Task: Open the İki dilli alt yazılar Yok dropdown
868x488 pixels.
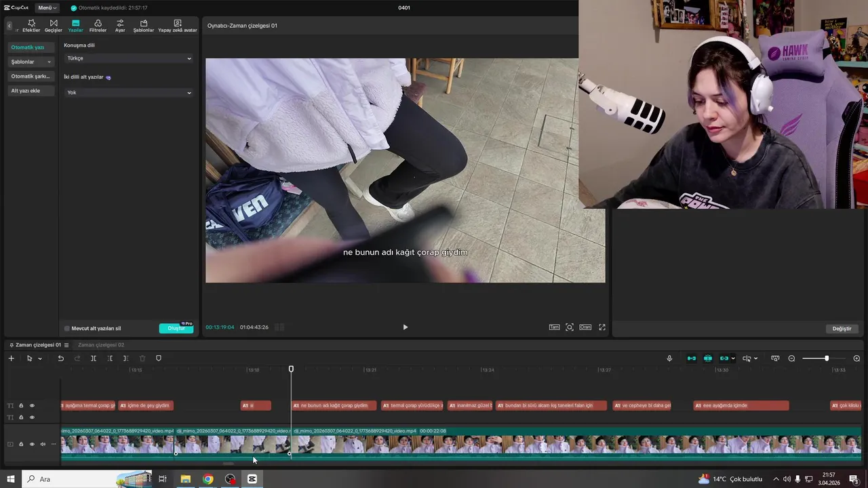Action: click(129, 93)
